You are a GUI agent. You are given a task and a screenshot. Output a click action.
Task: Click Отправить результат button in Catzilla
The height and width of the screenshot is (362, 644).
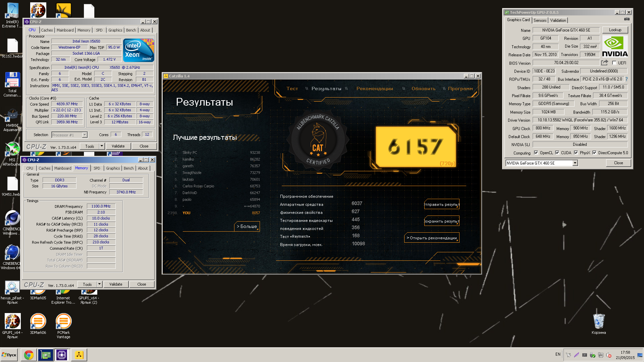[442, 204]
